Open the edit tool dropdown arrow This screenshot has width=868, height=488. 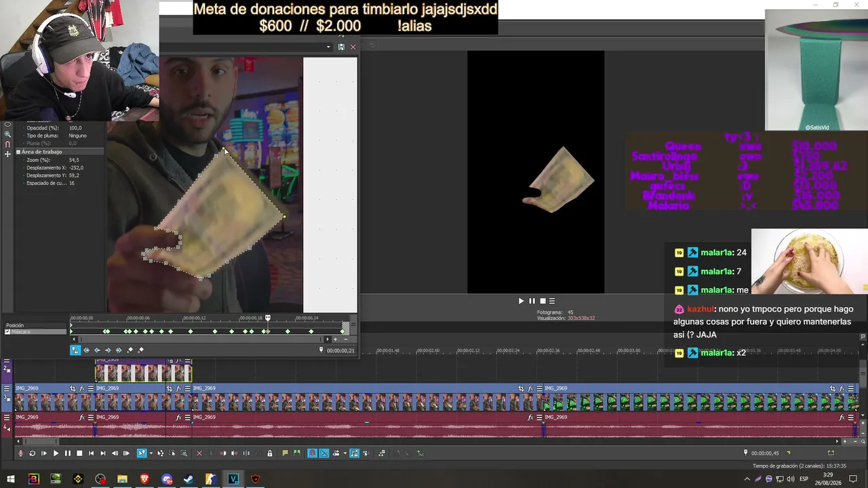pos(151,453)
